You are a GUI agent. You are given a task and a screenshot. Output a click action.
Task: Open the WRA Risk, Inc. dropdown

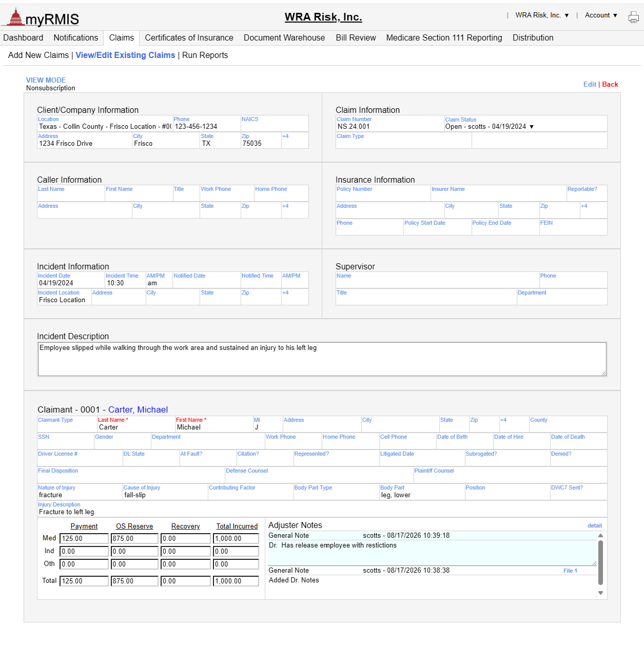click(542, 15)
